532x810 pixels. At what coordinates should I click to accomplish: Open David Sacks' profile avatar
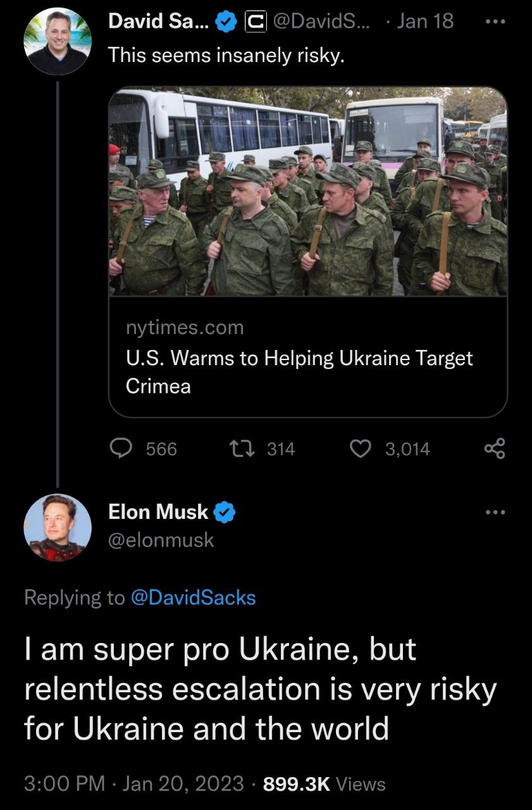[57, 42]
